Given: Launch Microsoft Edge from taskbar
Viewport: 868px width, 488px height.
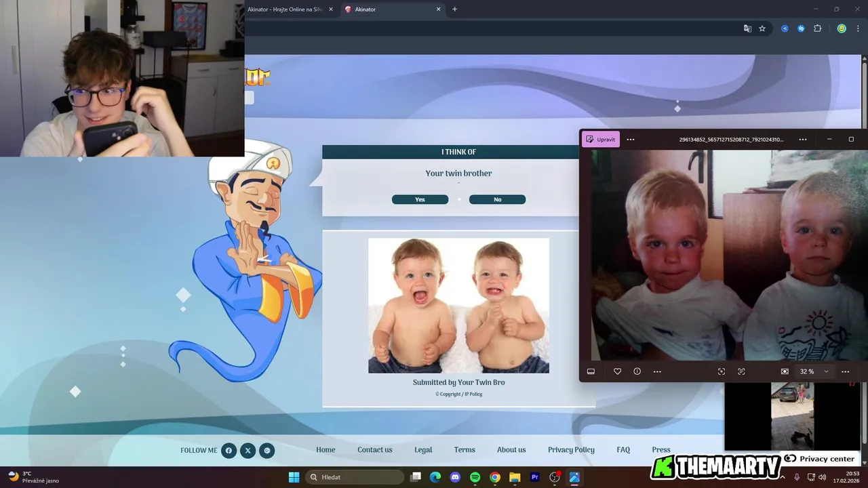Looking at the screenshot, I should (x=435, y=477).
